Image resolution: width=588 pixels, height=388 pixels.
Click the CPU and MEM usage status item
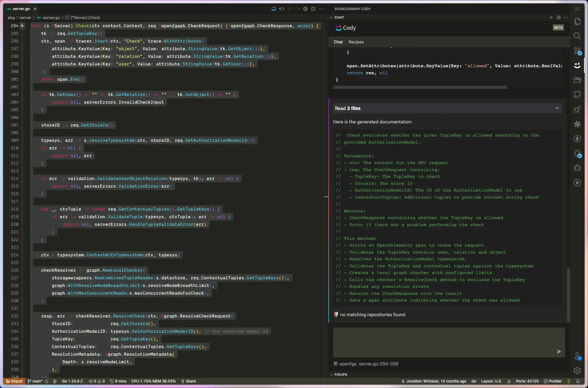153,381
